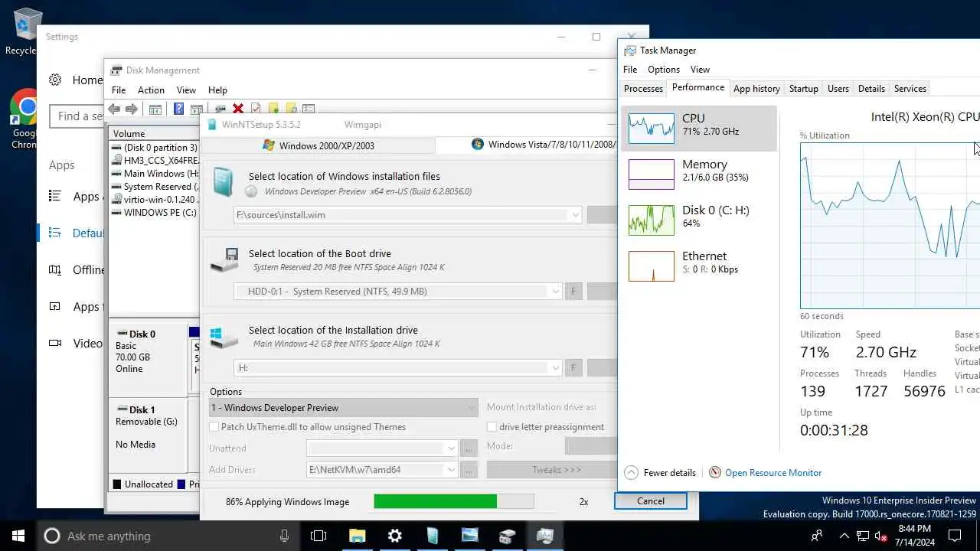Click the F button next to boot drive

click(x=573, y=292)
